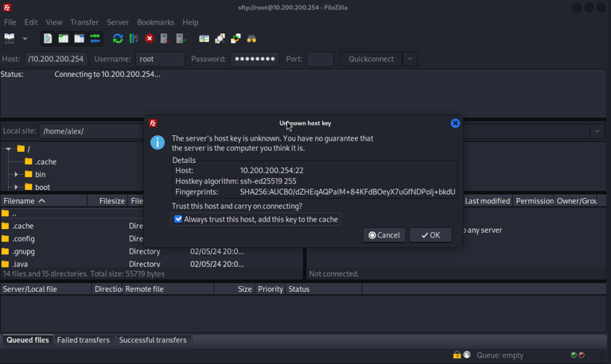The image size is (611, 364).
Task: Click the Port input field
Action: click(321, 59)
